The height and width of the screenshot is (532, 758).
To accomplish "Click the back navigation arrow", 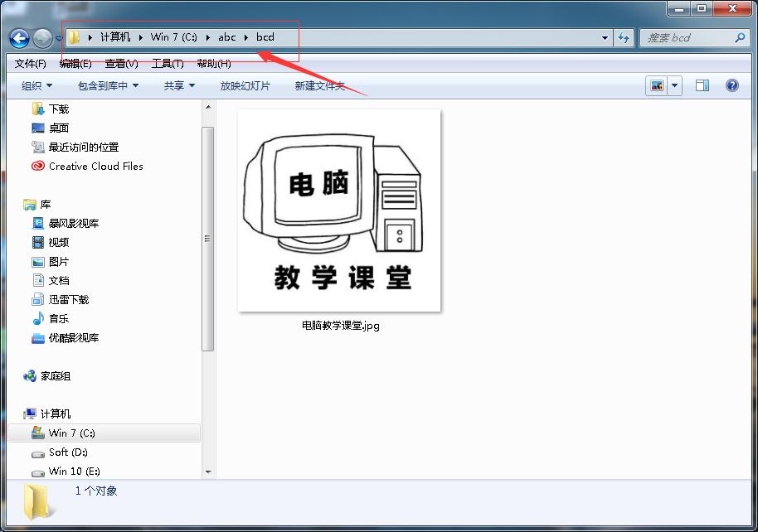I will click(18, 38).
